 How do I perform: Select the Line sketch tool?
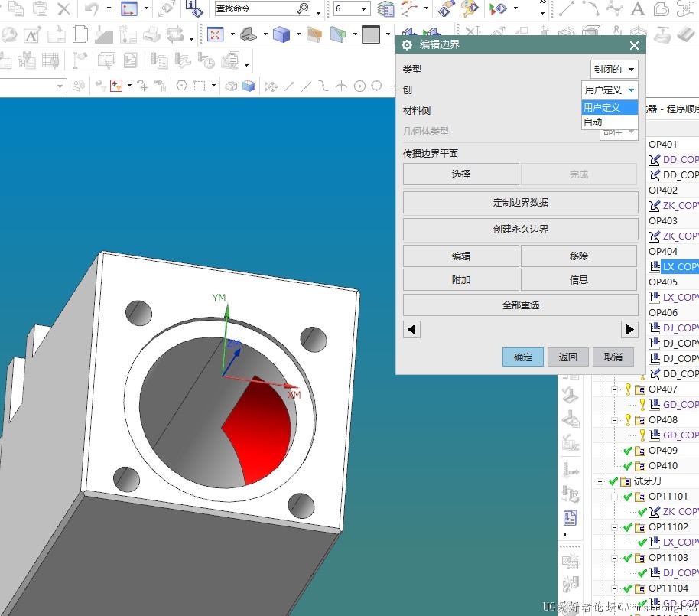pos(567,8)
